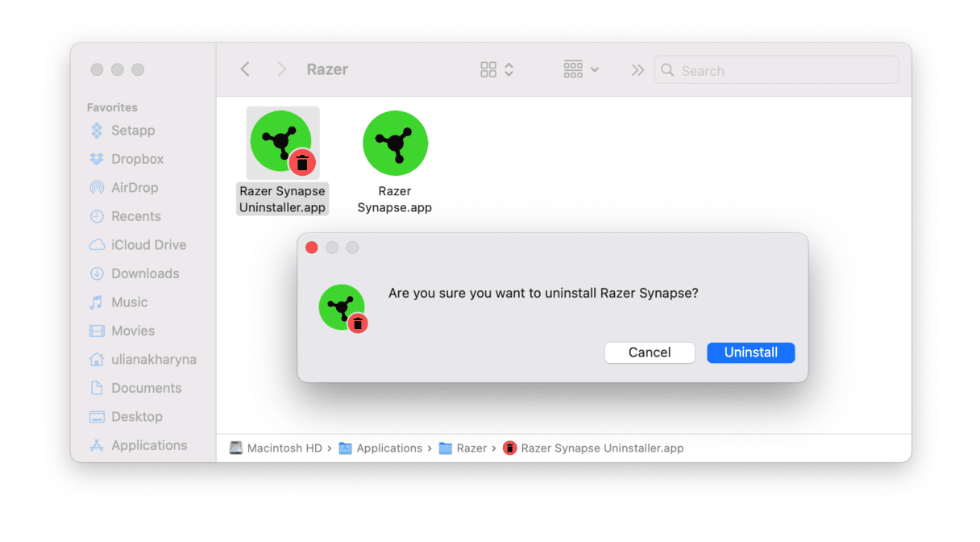Open ulianakharyna home folder
This screenshot has height=542, width=980.
[154, 360]
